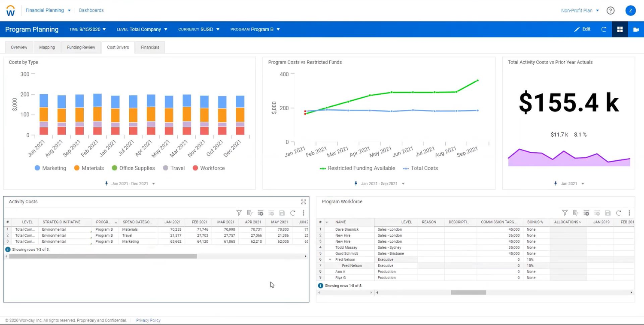The width and height of the screenshot is (644, 325).
Task: Click the refresh icon in Program Workforce panel
Action: click(x=618, y=213)
